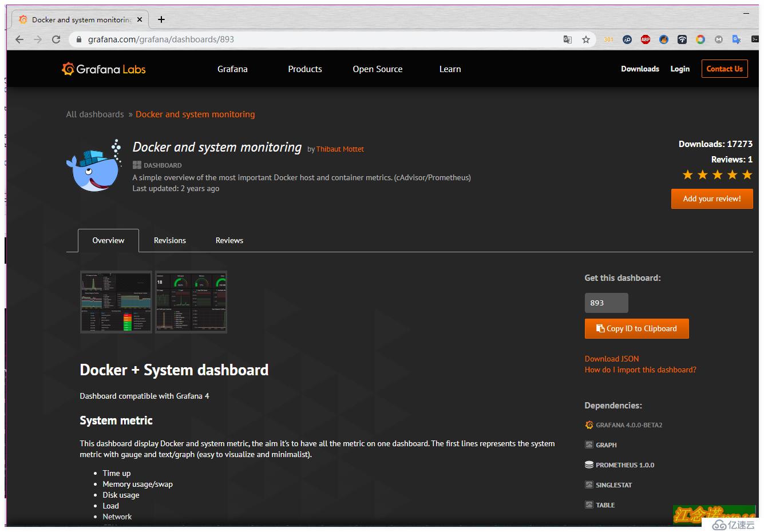The height and width of the screenshot is (532, 764).
Task: Click the 'Disk usage' list item
Action: (121, 495)
